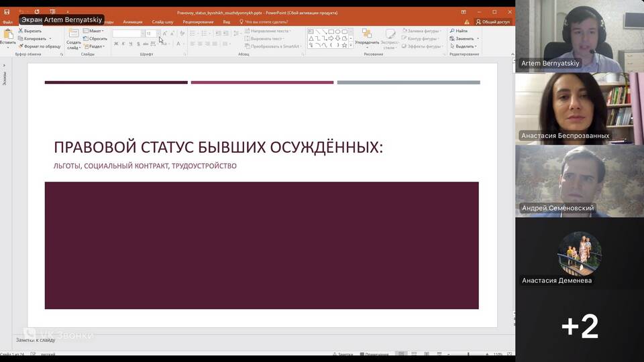Click the Save icon in title bar
The height and width of the screenshot is (362, 644).
(7, 12)
